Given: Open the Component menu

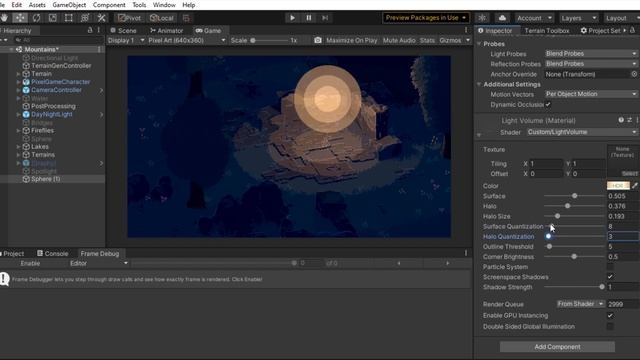Looking at the screenshot, I should point(109,5).
